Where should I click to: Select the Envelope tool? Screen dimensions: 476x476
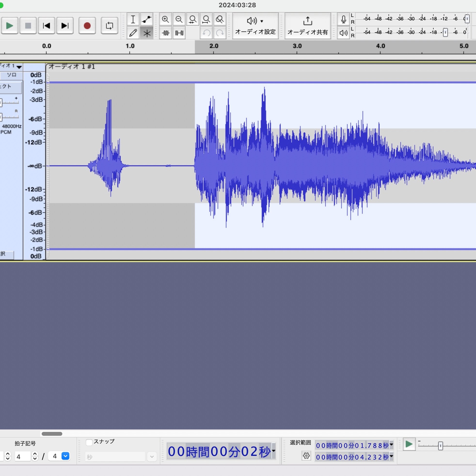(x=147, y=19)
